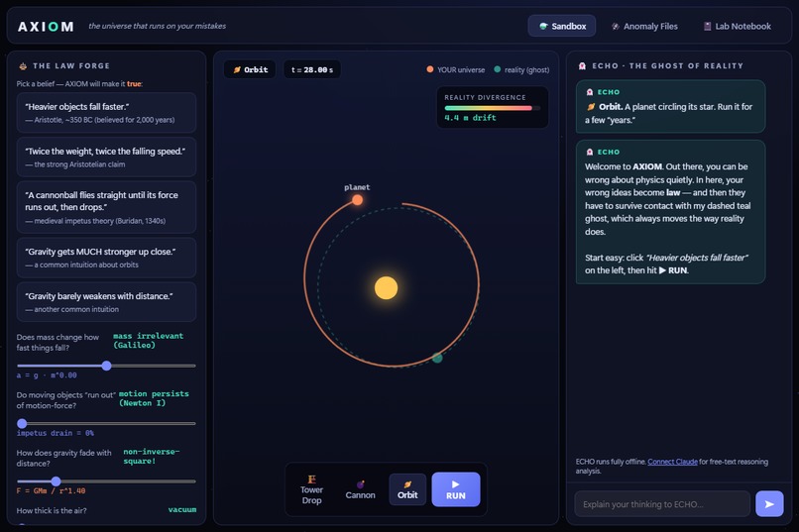Click the mass irrelevant (Galileo) value label

click(x=148, y=341)
